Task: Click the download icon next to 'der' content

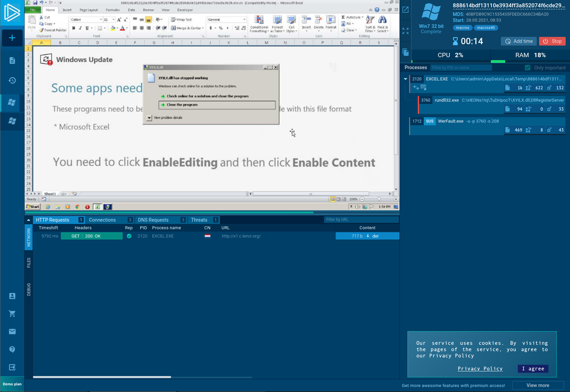Action: click(368, 236)
